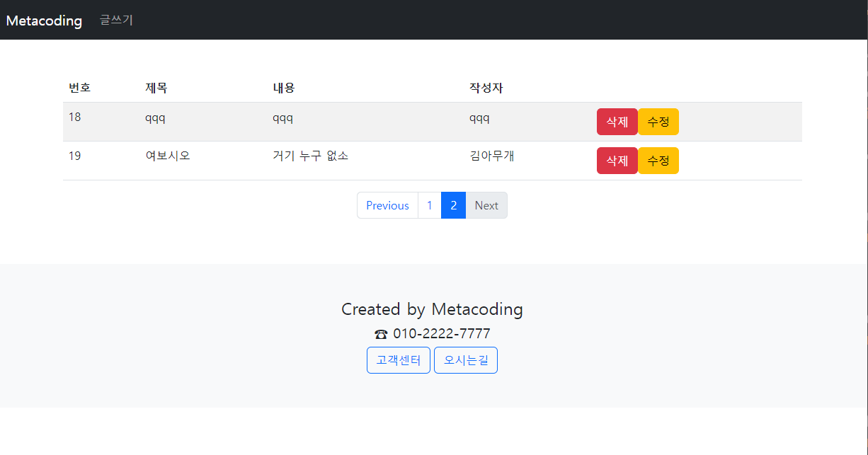
Task: Click the title cell 여보시오
Action: coord(168,156)
